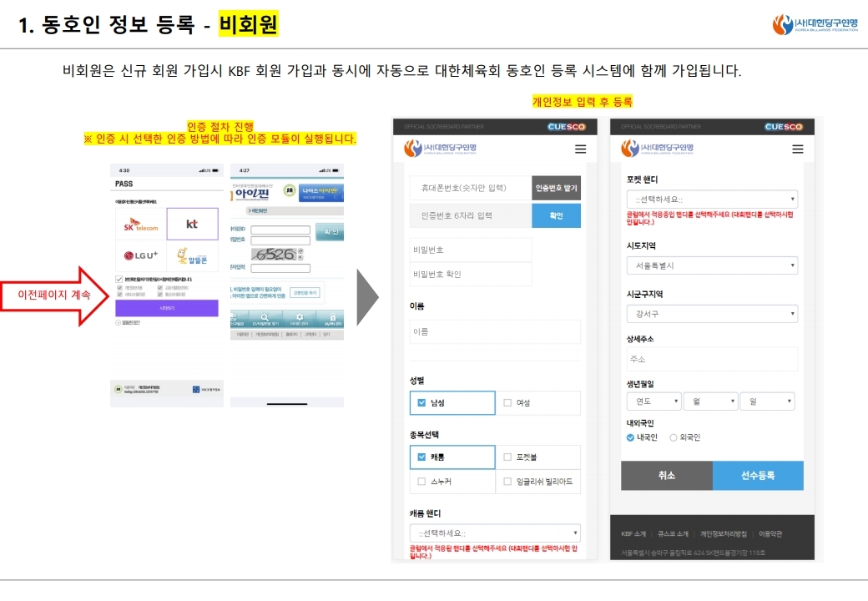Click KBF logo above the phone number field
Screen dimensions: 868x601
tap(440, 149)
